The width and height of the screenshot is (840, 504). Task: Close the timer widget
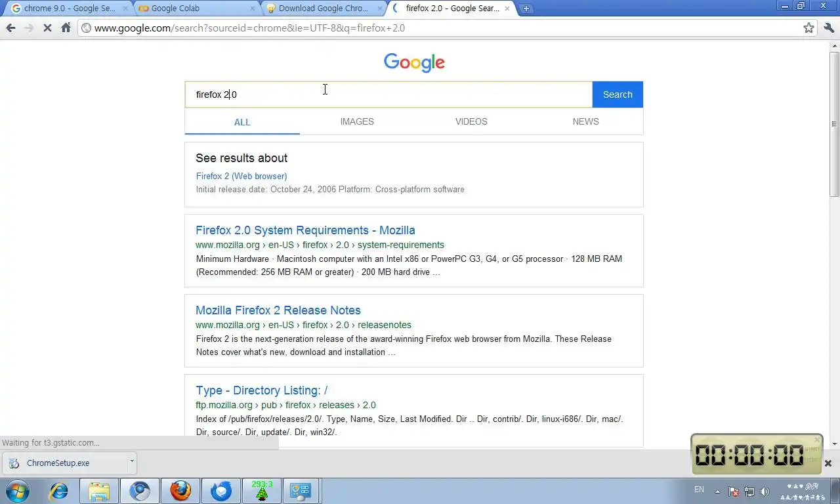tap(817, 440)
